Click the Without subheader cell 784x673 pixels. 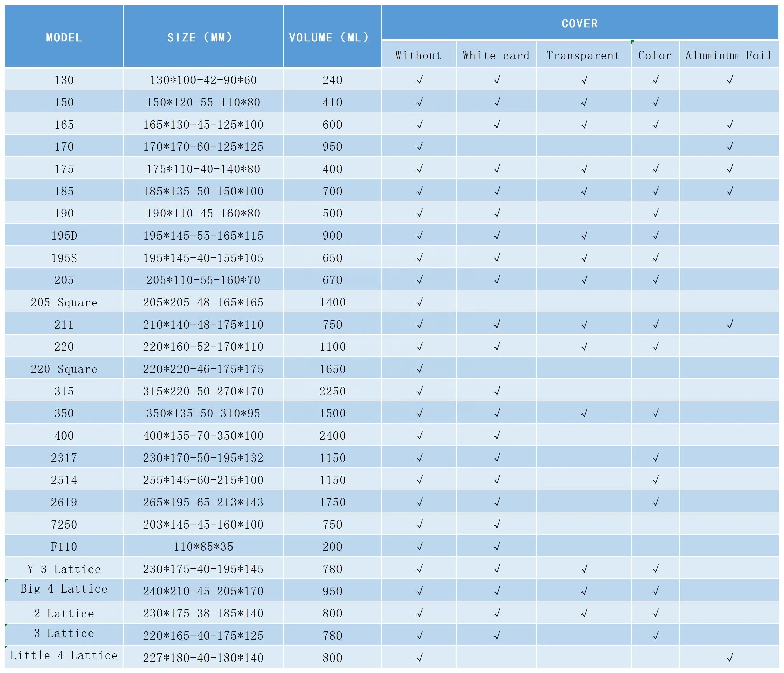tap(419, 55)
